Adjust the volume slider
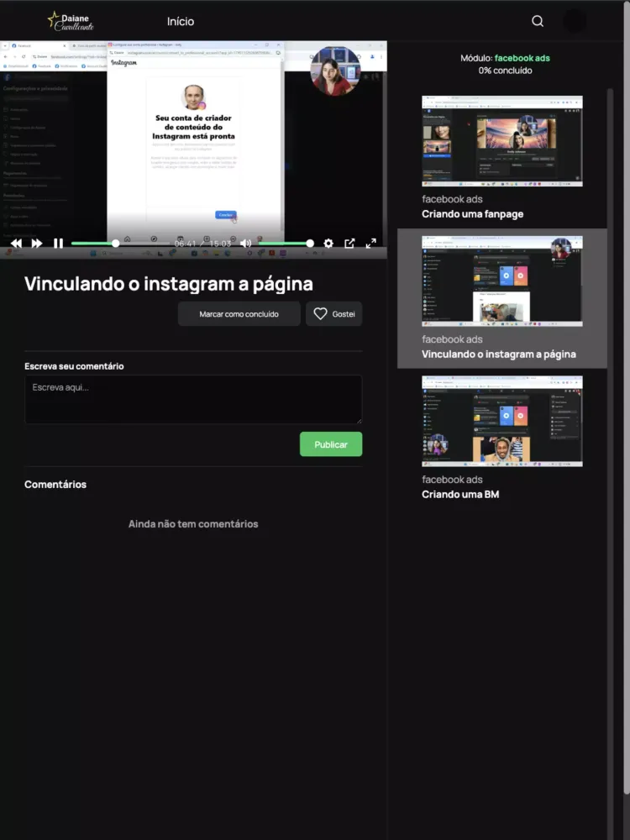This screenshot has height=840, width=630. pyautogui.click(x=284, y=244)
